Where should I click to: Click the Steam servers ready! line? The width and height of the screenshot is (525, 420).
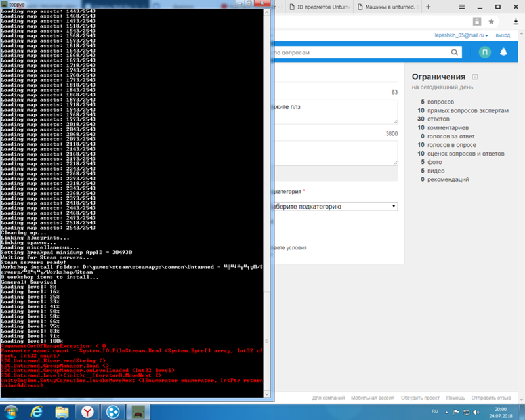click(33, 262)
